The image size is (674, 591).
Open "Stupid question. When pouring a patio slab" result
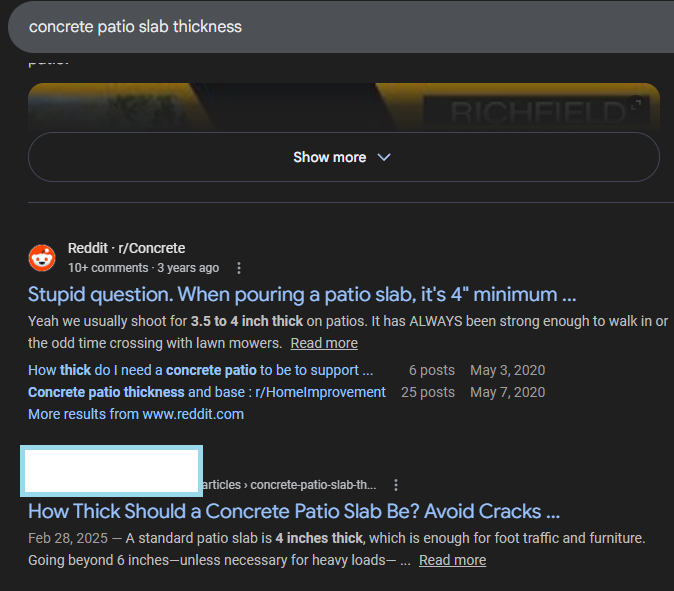(x=302, y=295)
